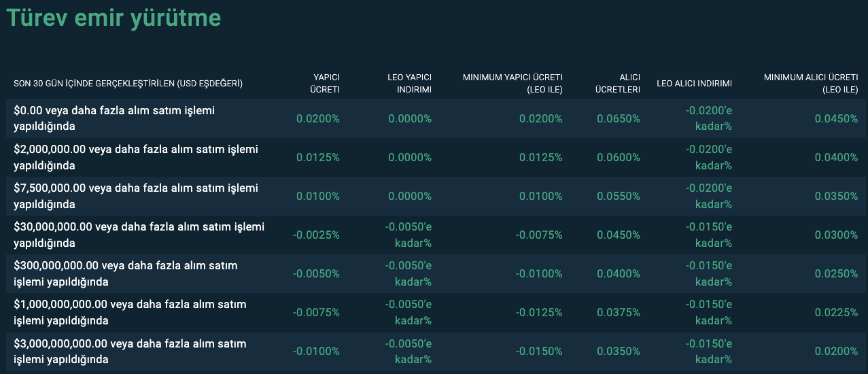The image size is (868, 374).
Task: Click the MINIMUM YAPICI ÜCRETI (LEO ILE) header
Action: pyautogui.click(x=513, y=83)
